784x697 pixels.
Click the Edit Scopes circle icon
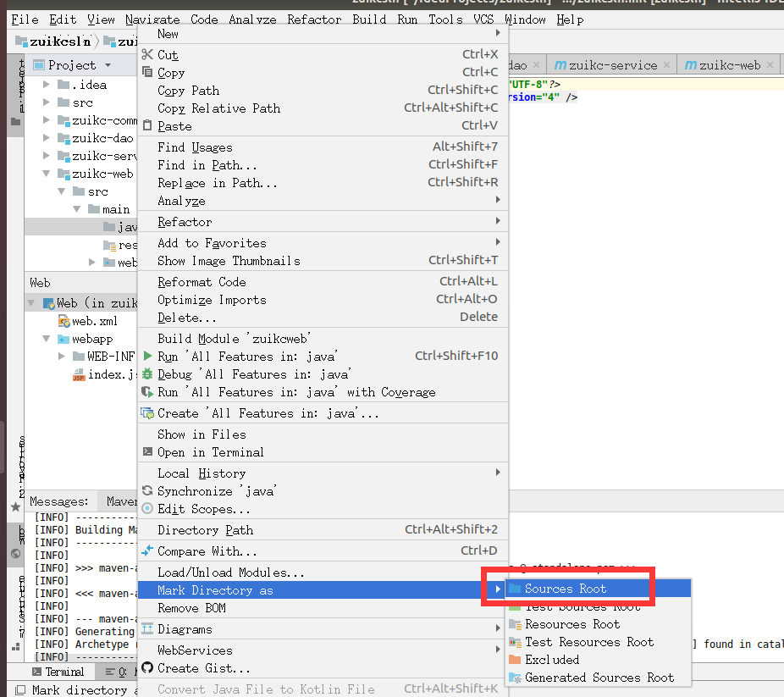tap(147, 509)
